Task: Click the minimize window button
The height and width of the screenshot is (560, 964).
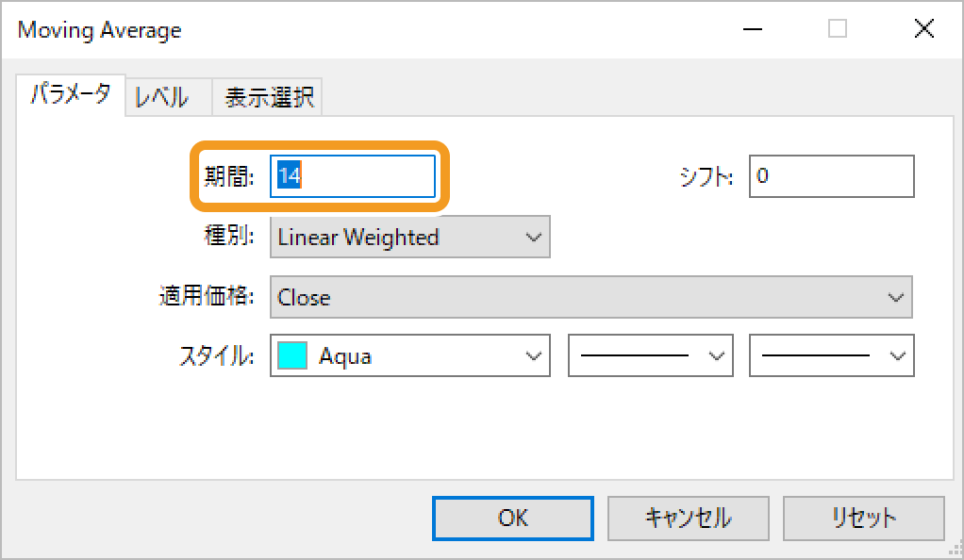Action: (750, 29)
